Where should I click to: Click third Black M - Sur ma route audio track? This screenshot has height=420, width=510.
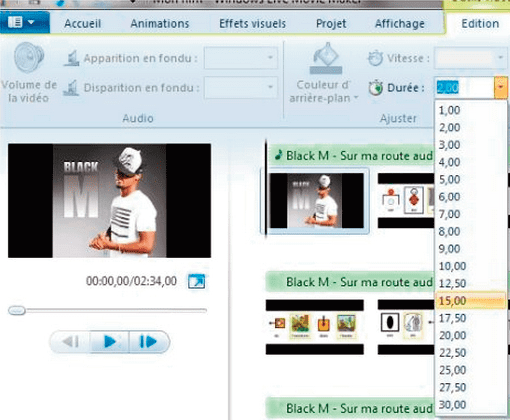pyautogui.click(x=350, y=409)
